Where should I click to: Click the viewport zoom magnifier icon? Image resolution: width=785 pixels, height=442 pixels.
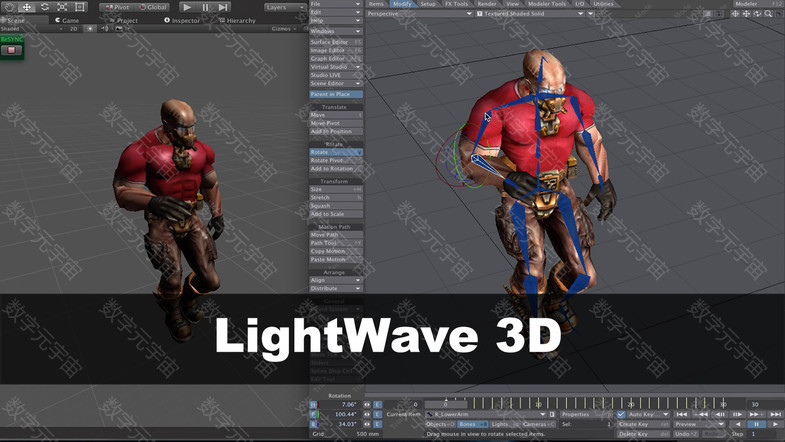click(768, 14)
